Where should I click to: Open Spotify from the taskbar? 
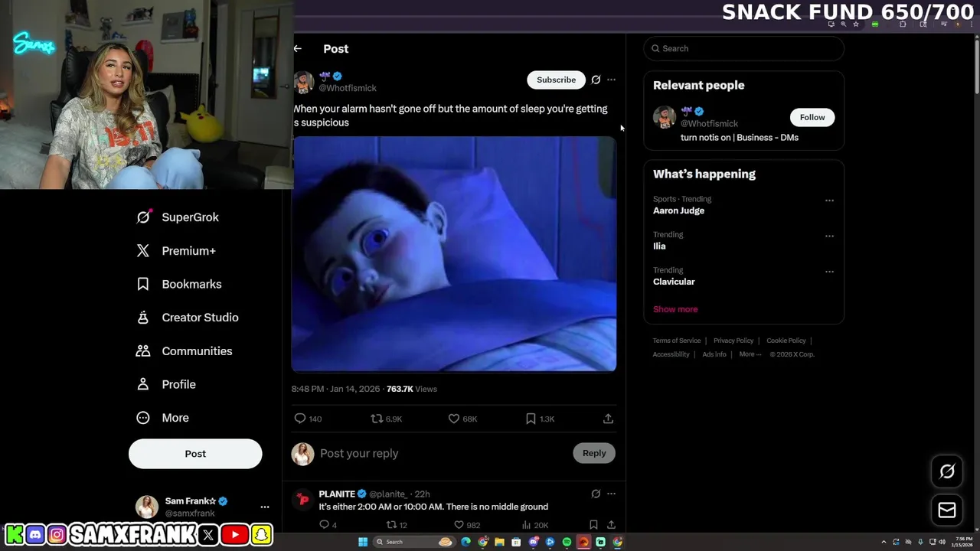[x=567, y=542]
